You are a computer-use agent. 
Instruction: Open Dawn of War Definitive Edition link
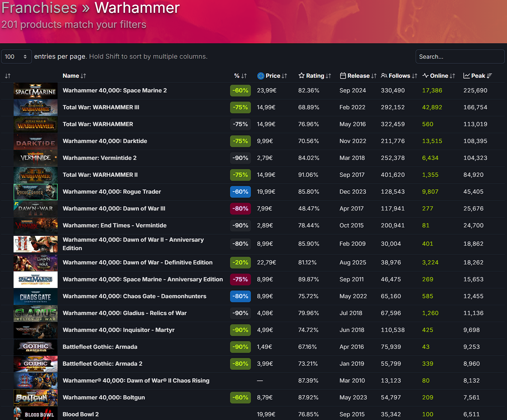point(138,262)
